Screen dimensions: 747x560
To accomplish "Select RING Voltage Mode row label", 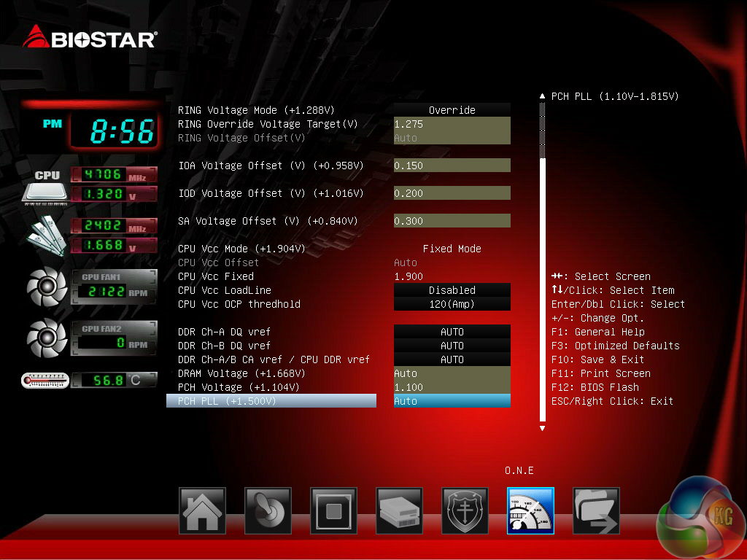I will (256, 110).
